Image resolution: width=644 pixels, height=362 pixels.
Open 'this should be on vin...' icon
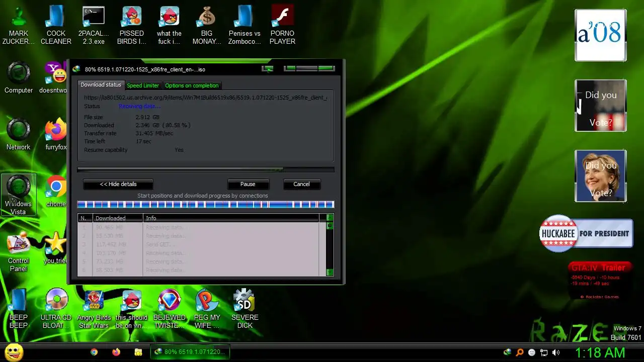pyautogui.click(x=132, y=309)
